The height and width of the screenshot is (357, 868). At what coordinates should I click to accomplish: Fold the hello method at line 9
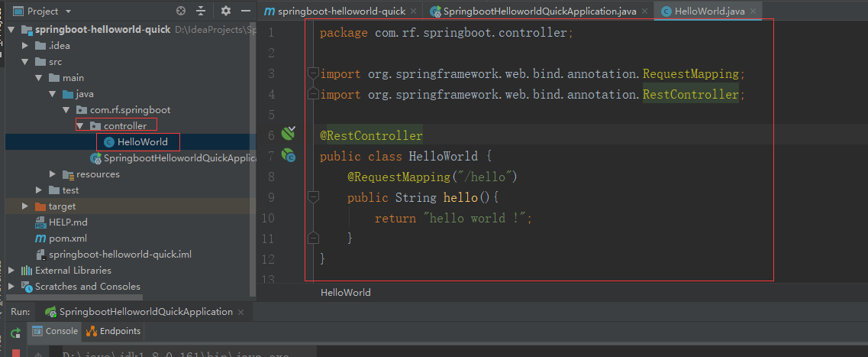pyautogui.click(x=313, y=196)
